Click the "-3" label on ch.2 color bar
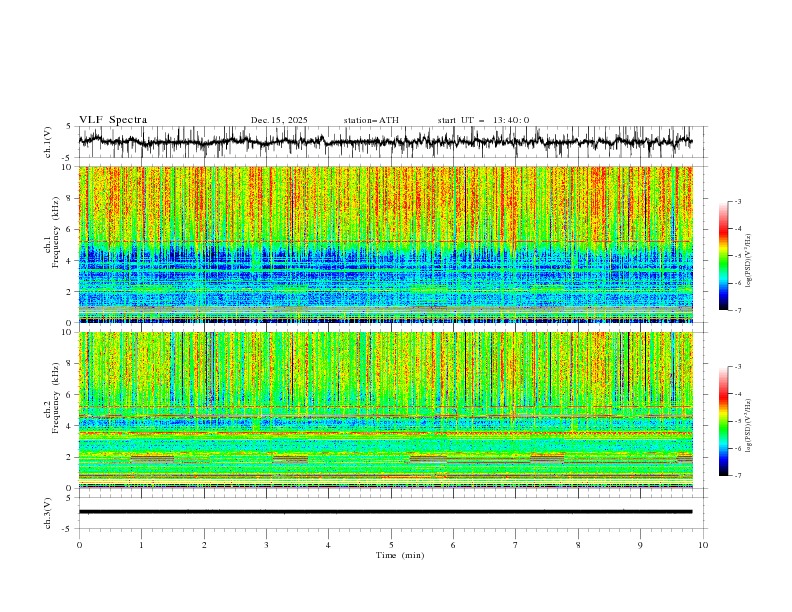The width and height of the screenshot is (792, 612). point(737,367)
